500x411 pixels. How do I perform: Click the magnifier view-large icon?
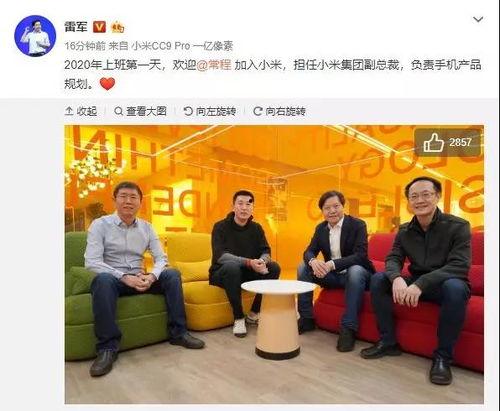pos(118,111)
